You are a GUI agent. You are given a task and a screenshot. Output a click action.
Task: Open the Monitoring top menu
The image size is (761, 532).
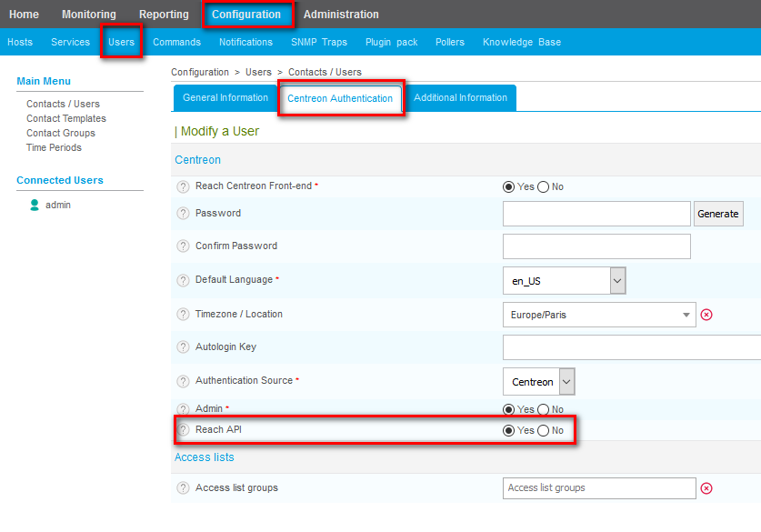click(89, 15)
